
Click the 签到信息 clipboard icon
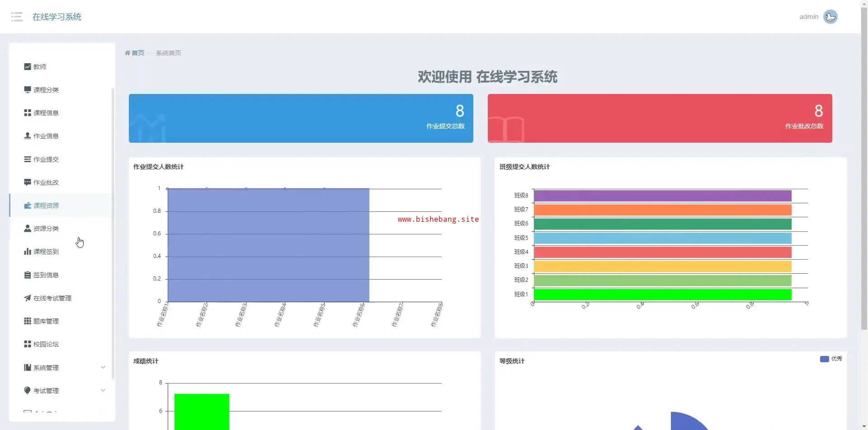coord(28,275)
